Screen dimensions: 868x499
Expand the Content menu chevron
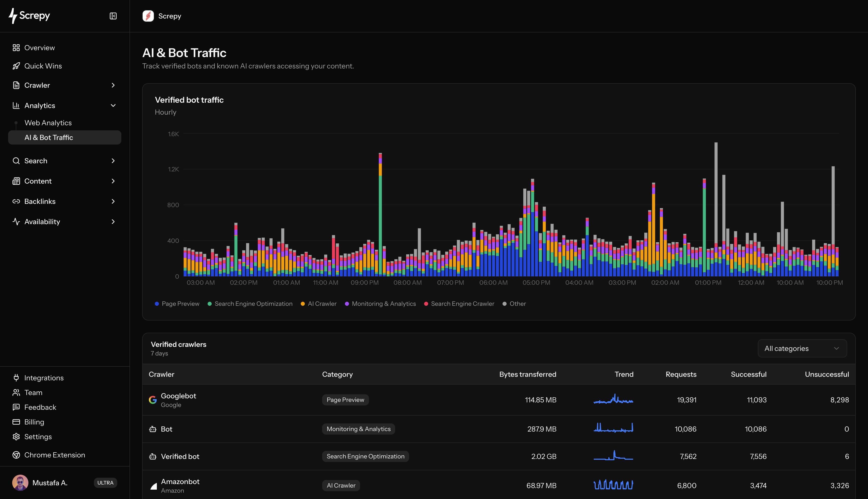tap(113, 181)
